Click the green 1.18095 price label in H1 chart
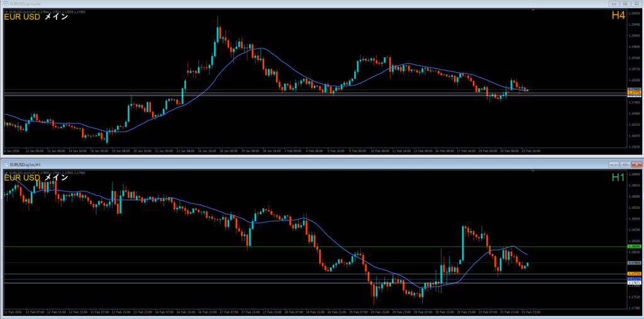This screenshot has width=644, height=319. click(x=634, y=246)
